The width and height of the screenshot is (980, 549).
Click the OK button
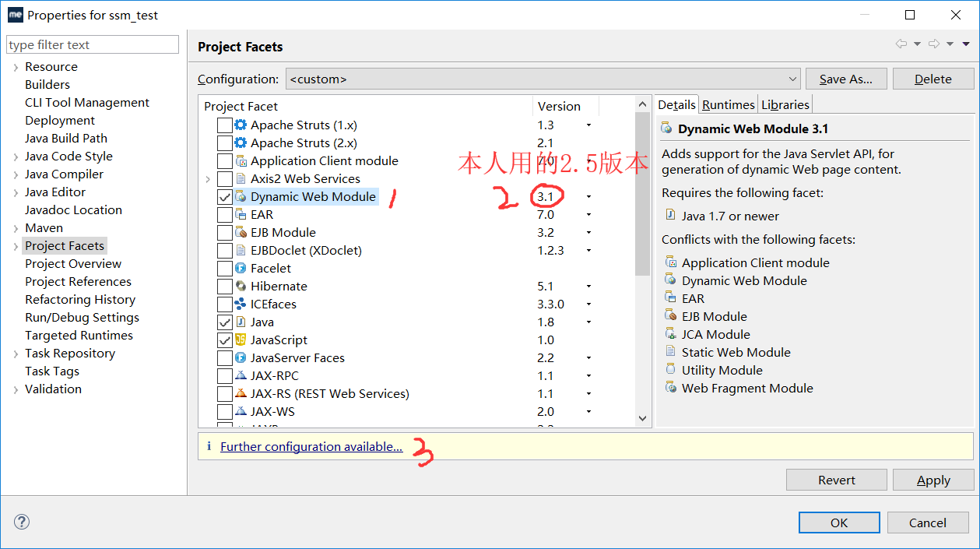pos(839,523)
